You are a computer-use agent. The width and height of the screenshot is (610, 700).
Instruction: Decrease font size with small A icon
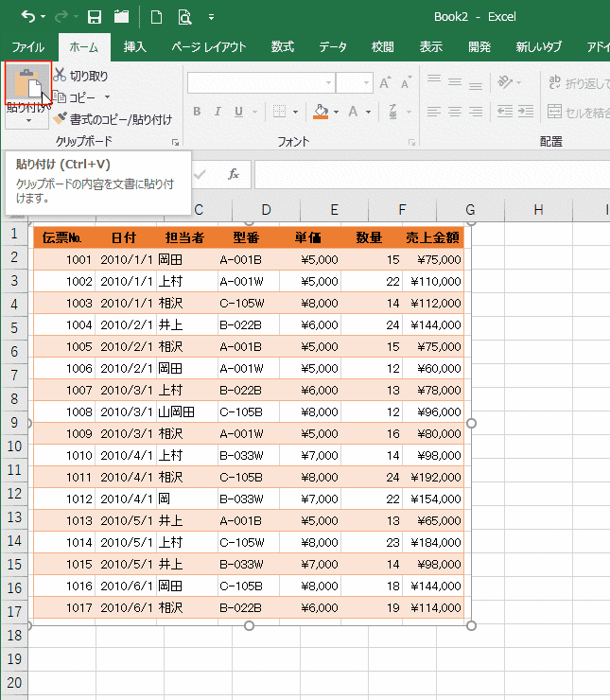(406, 82)
